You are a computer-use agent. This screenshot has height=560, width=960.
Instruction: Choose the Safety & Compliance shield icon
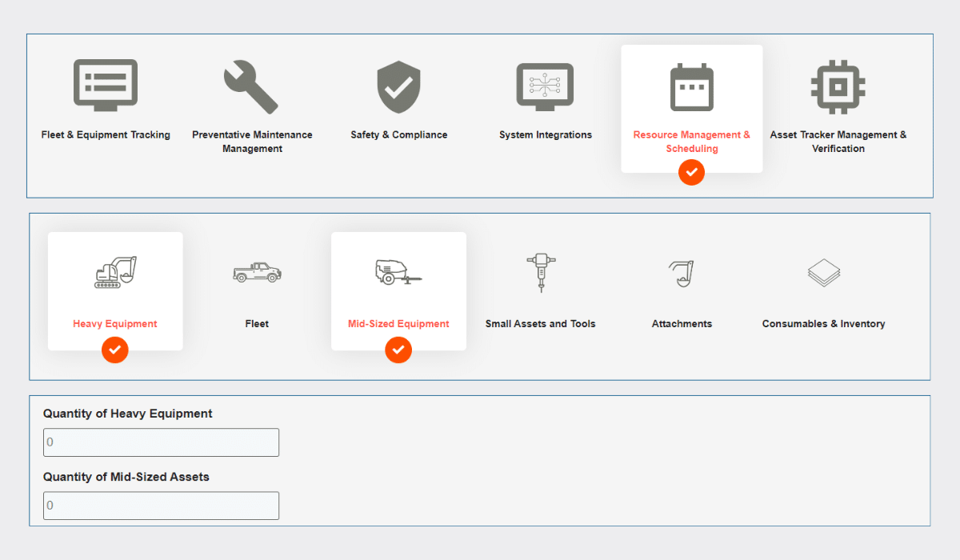click(x=398, y=86)
